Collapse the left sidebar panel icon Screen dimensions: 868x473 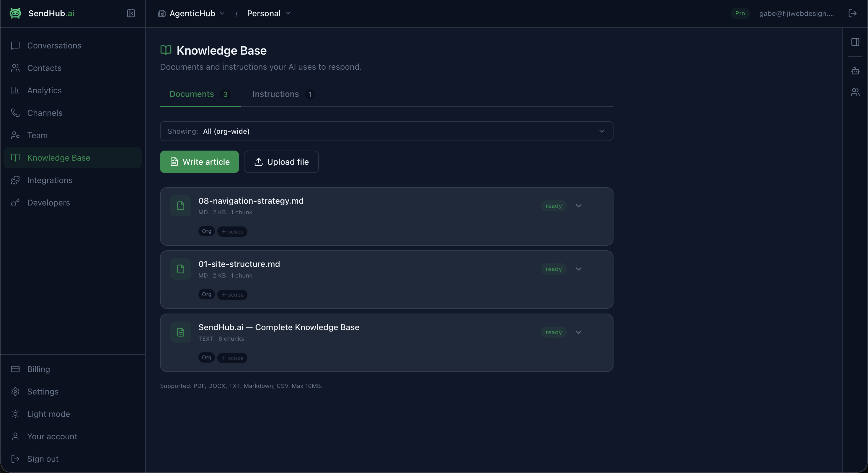click(x=131, y=13)
